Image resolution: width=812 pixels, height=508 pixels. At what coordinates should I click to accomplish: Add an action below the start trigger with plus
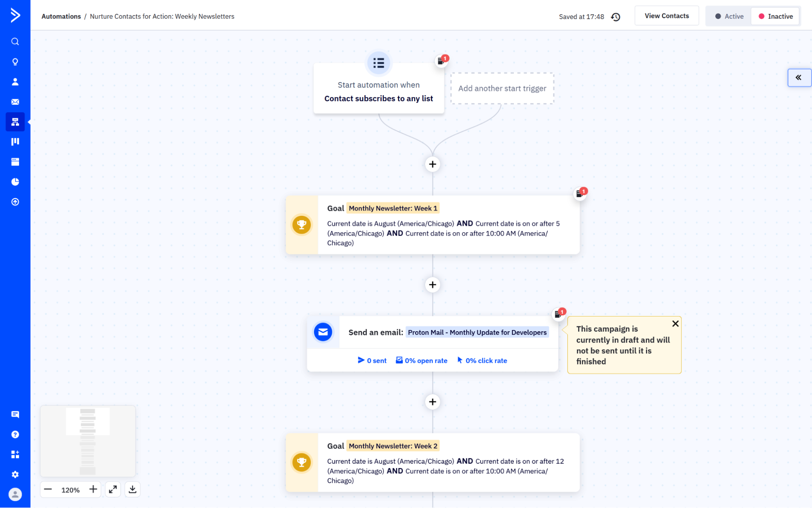tap(432, 164)
